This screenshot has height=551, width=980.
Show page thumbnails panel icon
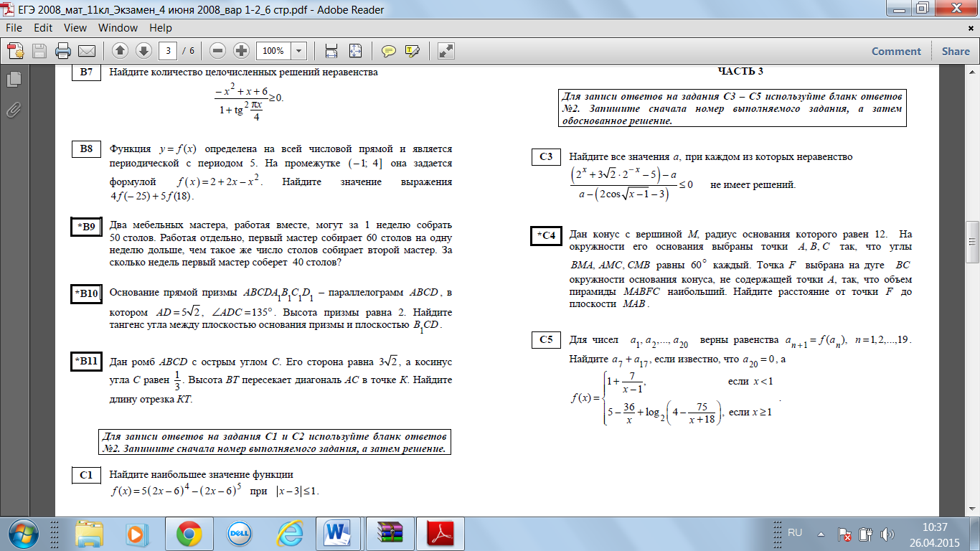click(x=13, y=78)
